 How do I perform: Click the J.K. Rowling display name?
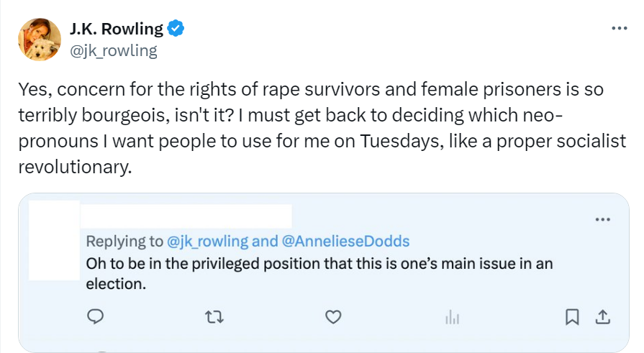[117, 29]
